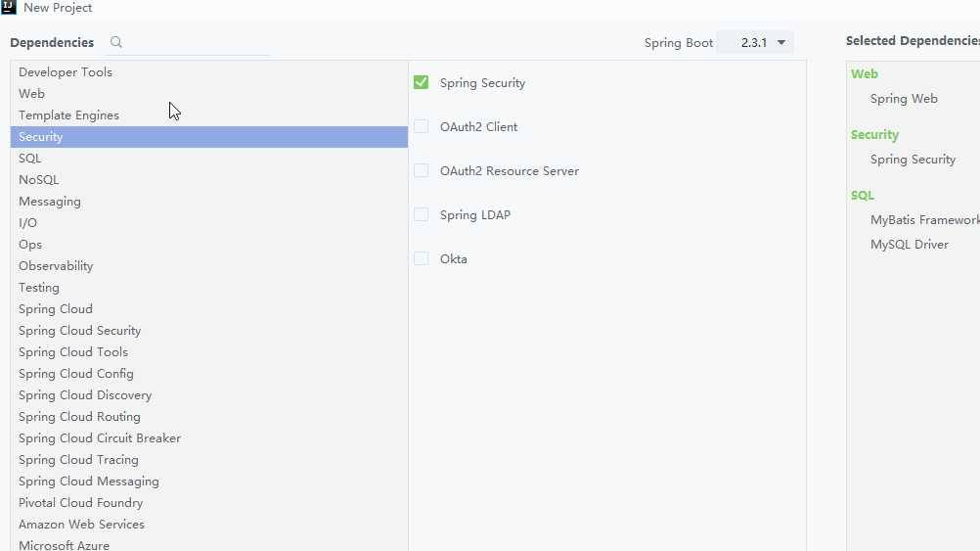The height and width of the screenshot is (551, 980).
Task: Select the NoSQL category
Action: 39,180
